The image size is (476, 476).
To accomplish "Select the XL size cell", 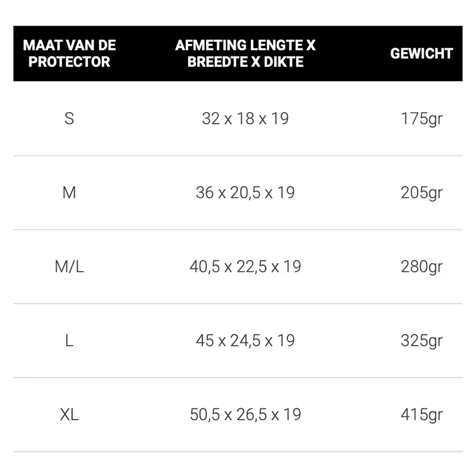I will [x=69, y=414].
